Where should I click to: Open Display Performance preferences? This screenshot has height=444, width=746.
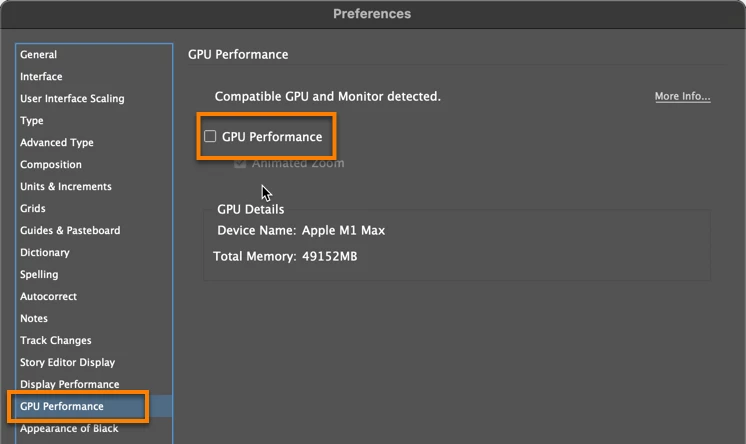[69, 384]
